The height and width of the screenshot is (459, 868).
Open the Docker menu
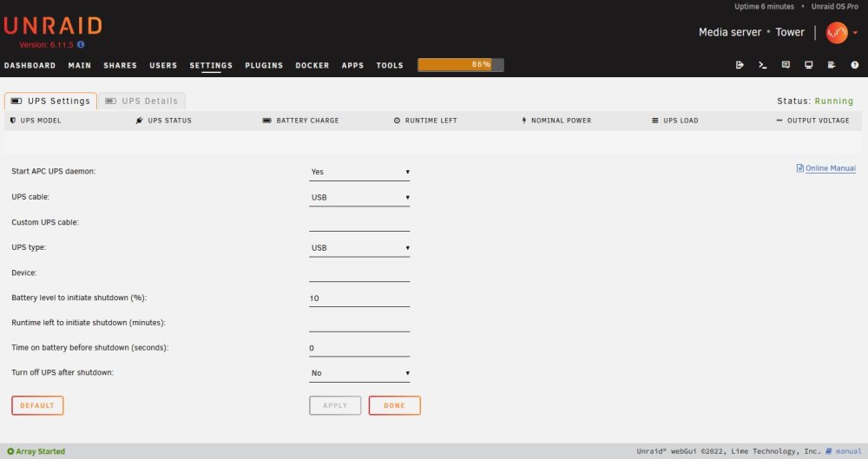point(312,65)
